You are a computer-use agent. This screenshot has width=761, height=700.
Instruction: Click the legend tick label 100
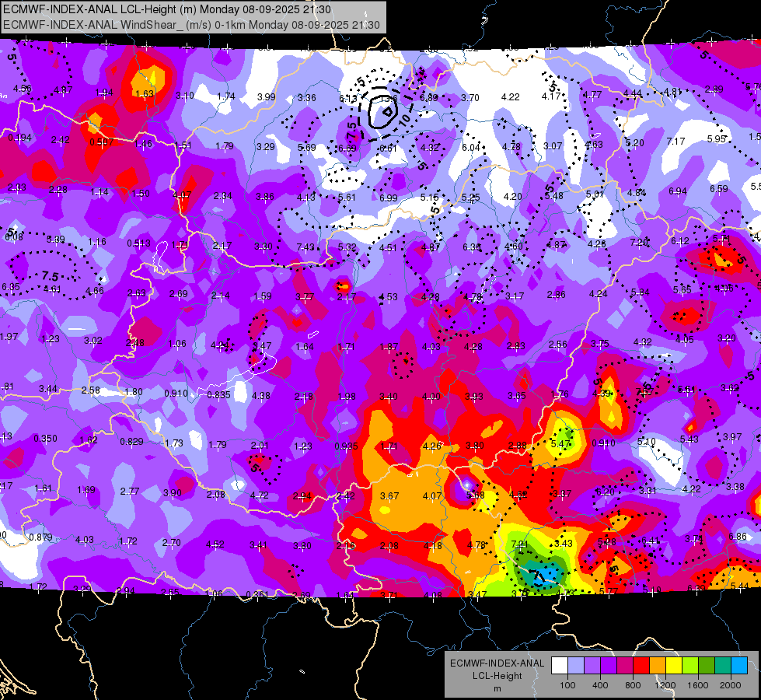pyautogui.click(x=567, y=685)
